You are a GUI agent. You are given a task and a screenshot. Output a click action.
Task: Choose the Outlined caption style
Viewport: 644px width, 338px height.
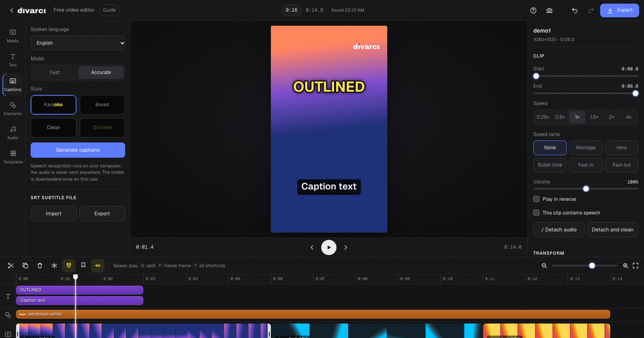coord(102,128)
